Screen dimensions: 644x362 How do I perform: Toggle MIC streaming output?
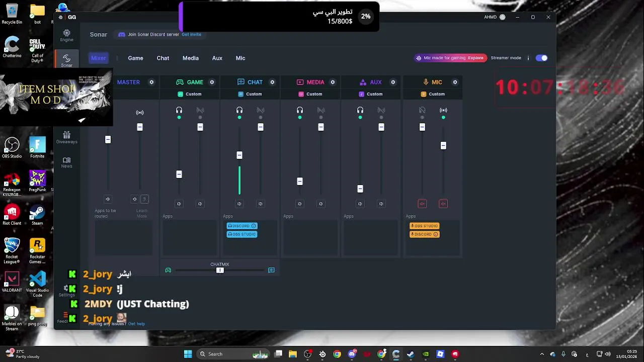tap(443, 110)
